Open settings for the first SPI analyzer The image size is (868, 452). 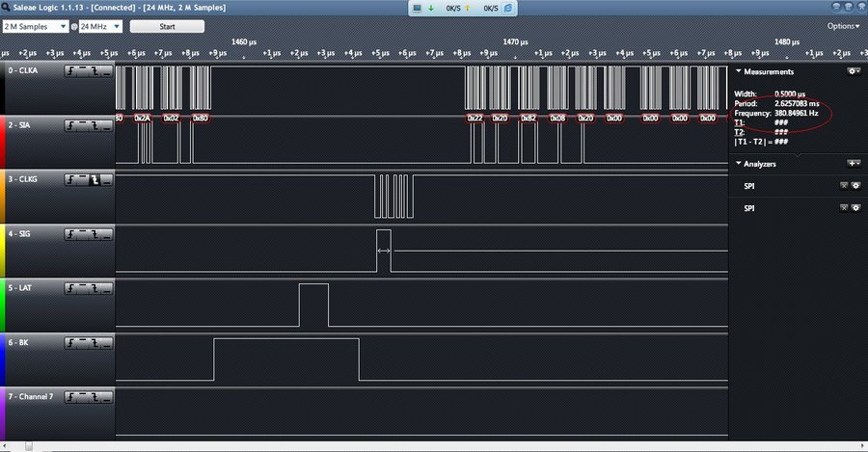[854, 185]
